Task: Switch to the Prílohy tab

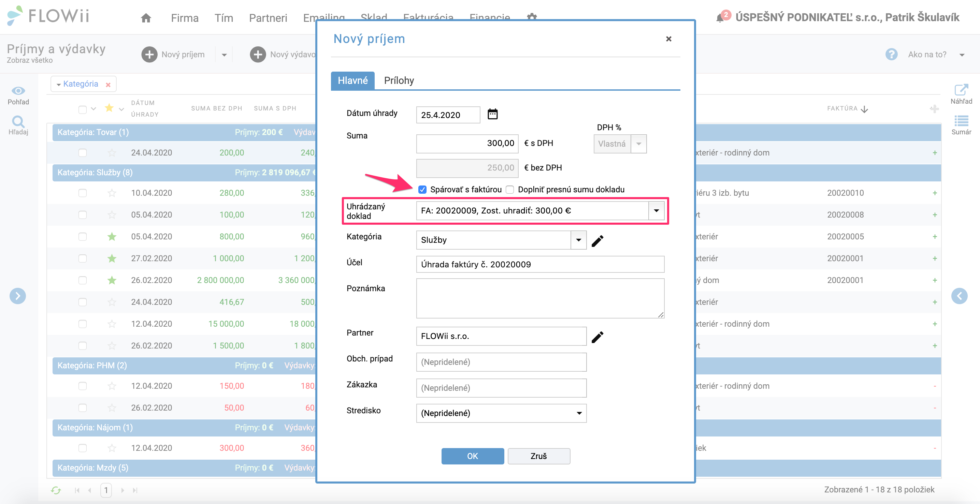Action: click(399, 80)
